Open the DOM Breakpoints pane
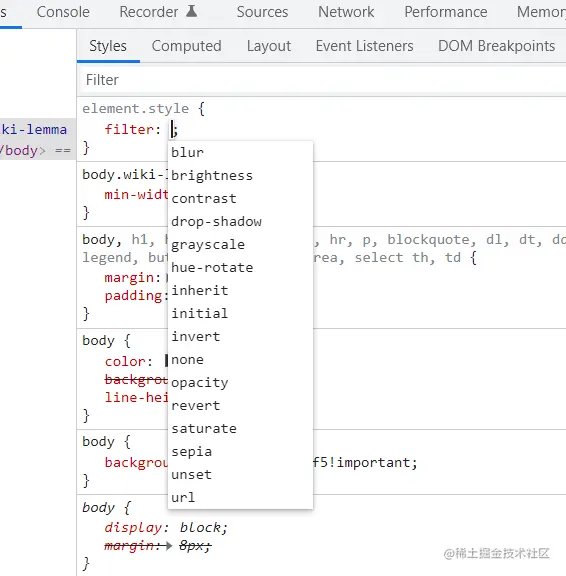Image resolution: width=566 pixels, height=576 pixels. (x=497, y=46)
